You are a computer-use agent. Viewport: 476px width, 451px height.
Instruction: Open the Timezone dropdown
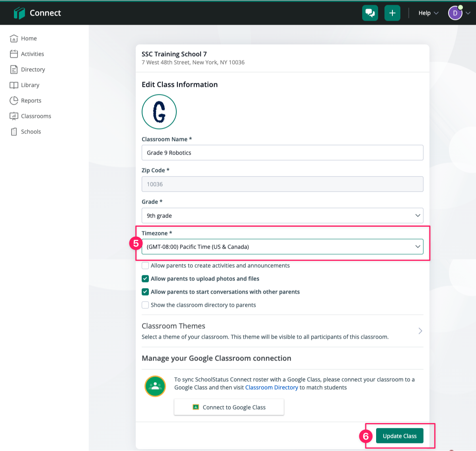click(282, 247)
